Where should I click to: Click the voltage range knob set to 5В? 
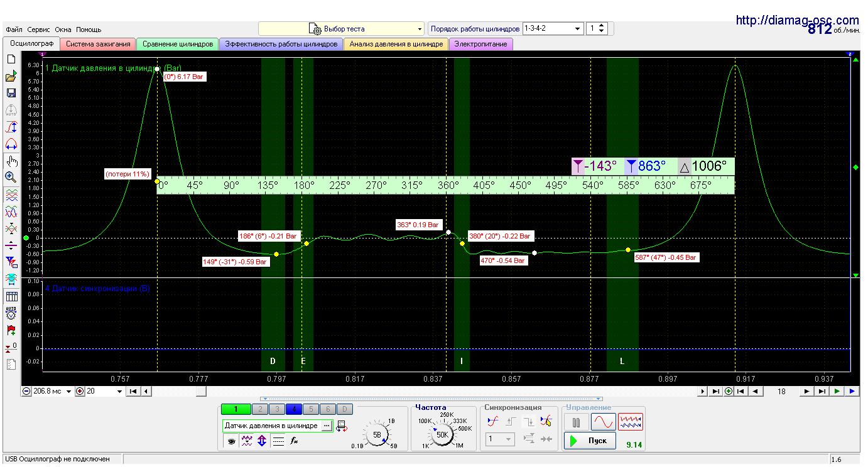377,434
